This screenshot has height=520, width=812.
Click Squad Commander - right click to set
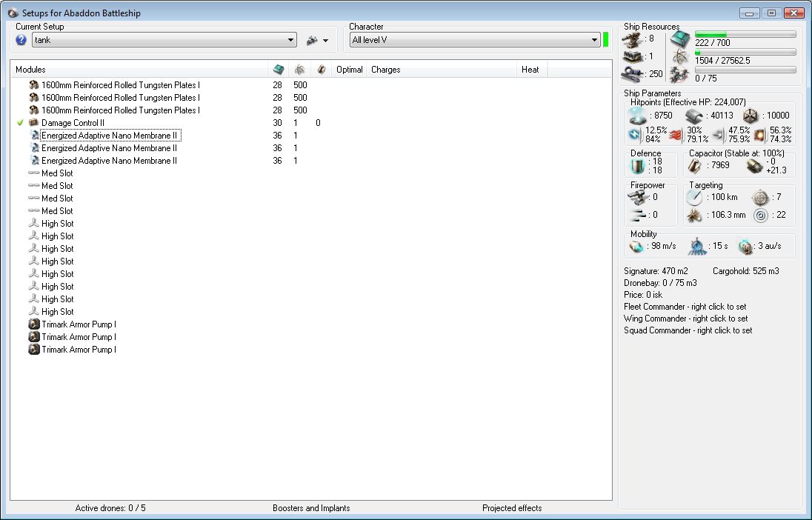(688, 330)
